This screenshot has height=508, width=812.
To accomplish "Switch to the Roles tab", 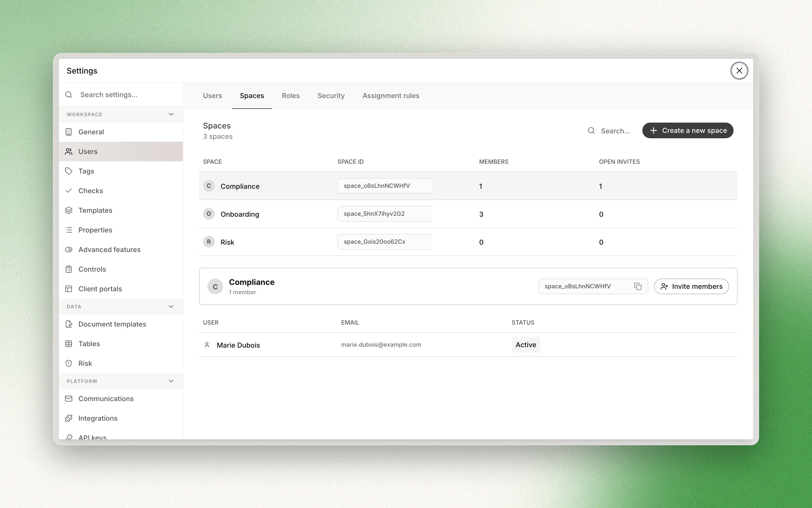I will pos(291,96).
